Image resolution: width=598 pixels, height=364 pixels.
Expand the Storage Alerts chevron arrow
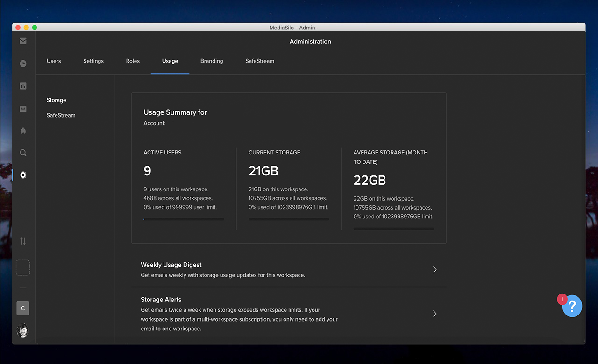[434, 314]
